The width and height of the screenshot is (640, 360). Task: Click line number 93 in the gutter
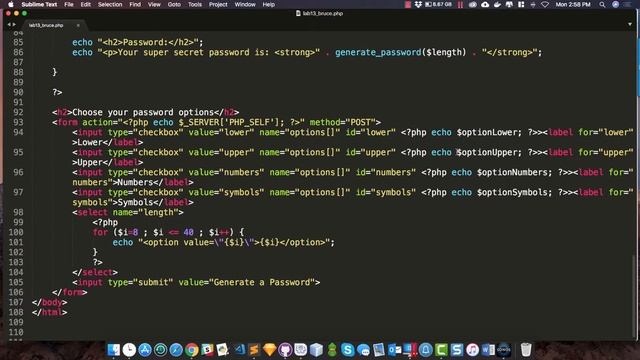18,122
